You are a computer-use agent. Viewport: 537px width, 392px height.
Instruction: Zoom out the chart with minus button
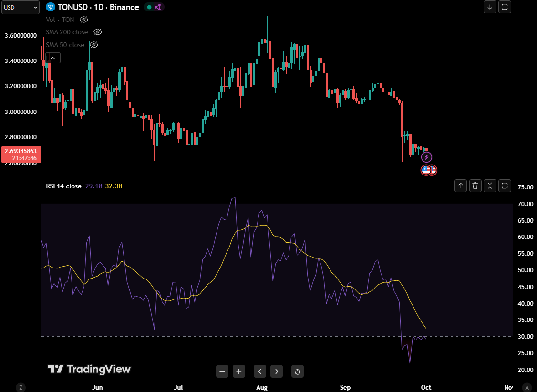(x=222, y=371)
